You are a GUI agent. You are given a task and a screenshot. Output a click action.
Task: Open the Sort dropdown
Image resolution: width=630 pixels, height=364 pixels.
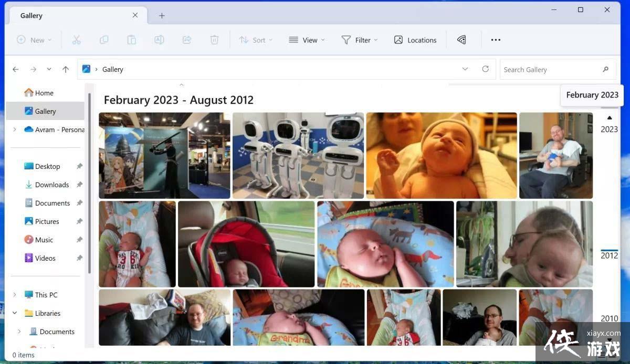tap(256, 40)
